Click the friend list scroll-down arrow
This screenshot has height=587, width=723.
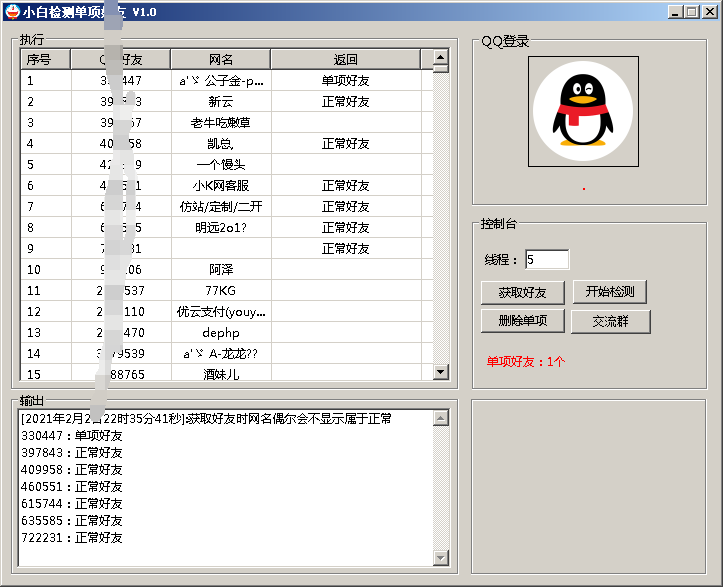tap(441, 372)
